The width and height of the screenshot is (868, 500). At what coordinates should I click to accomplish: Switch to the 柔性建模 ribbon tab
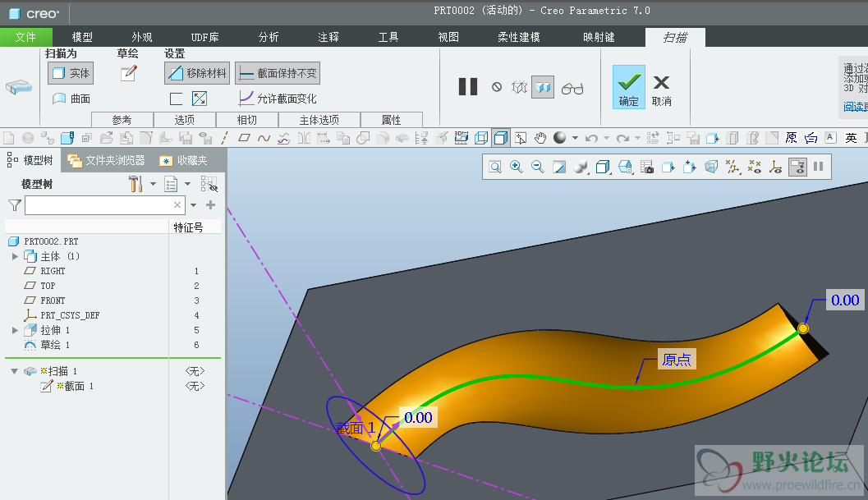518,37
